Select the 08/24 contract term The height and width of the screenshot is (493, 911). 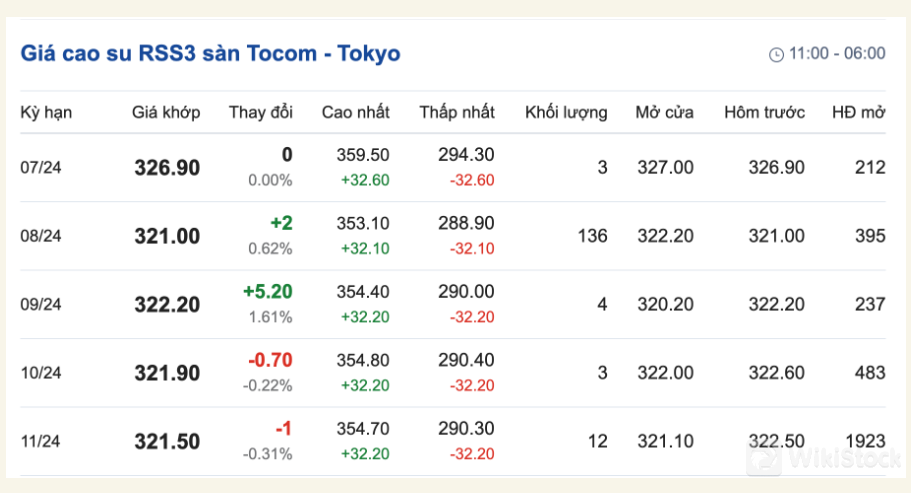click(41, 236)
